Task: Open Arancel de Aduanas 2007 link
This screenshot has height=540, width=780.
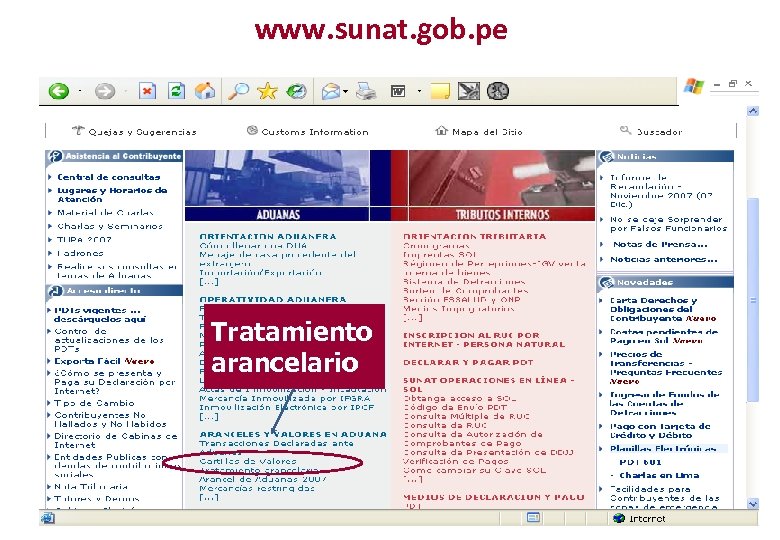Action: point(263,479)
